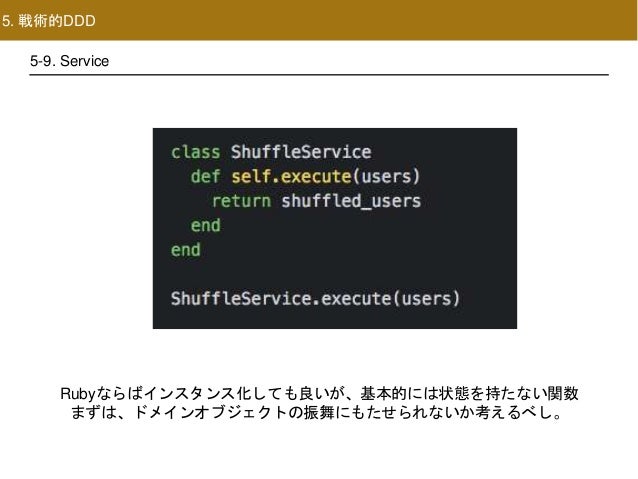The width and height of the screenshot is (638, 479).
Task: Click the sentence starting 'Rubyならばインスタンス化'
Action: [x=319, y=394]
